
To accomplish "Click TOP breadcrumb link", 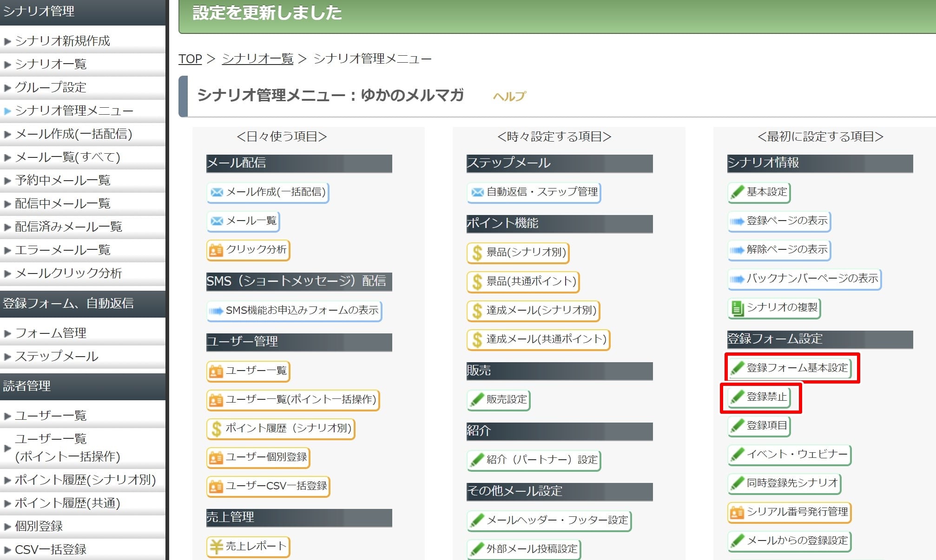I will 190,59.
